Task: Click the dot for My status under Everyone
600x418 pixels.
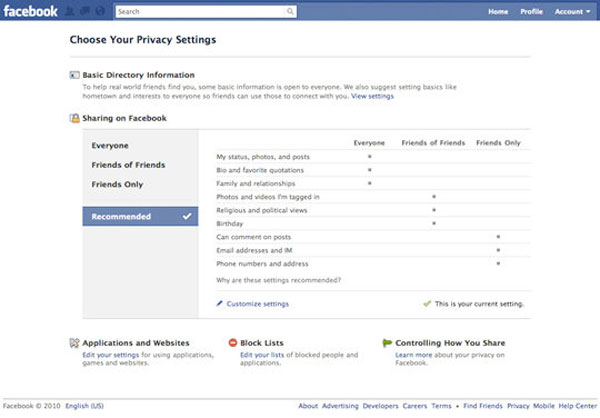Action: click(x=370, y=156)
